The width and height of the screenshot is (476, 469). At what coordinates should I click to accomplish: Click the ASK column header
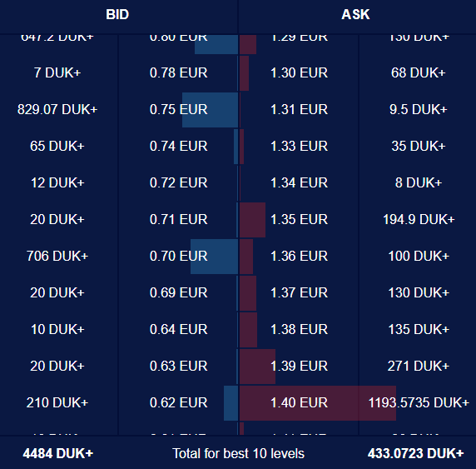355,14
